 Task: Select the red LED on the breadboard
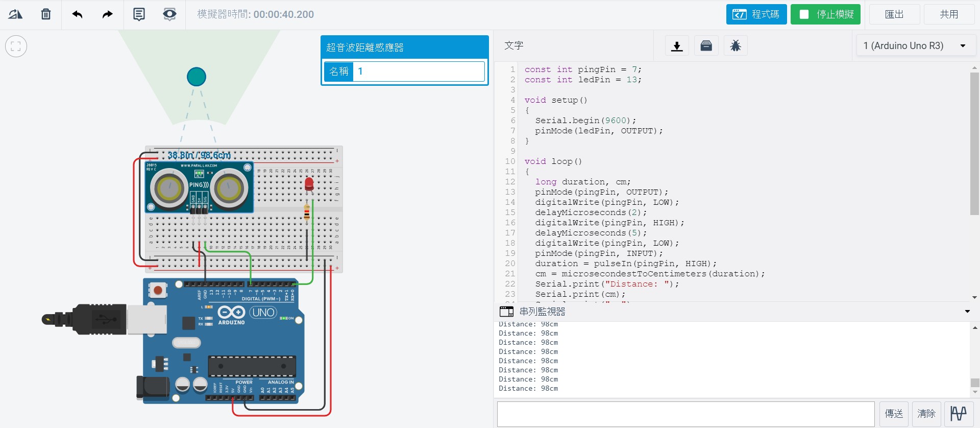[x=309, y=184]
